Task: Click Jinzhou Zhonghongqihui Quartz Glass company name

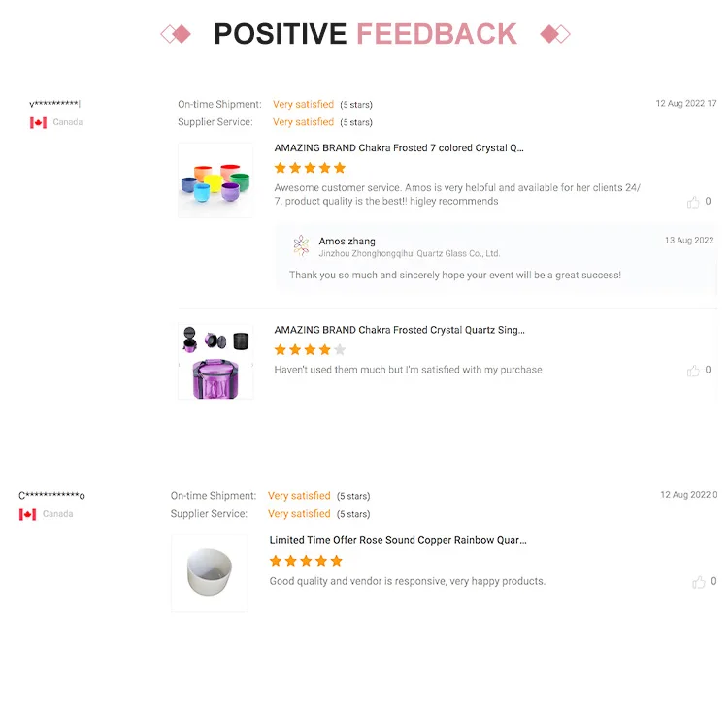Action: tap(409, 254)
